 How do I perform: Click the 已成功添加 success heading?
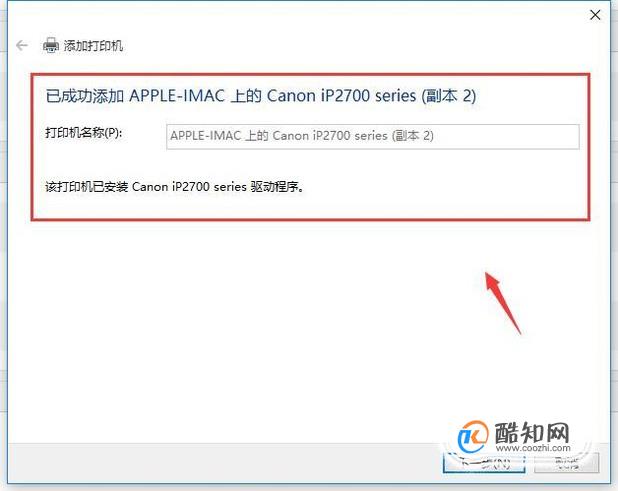coord(261,96)
